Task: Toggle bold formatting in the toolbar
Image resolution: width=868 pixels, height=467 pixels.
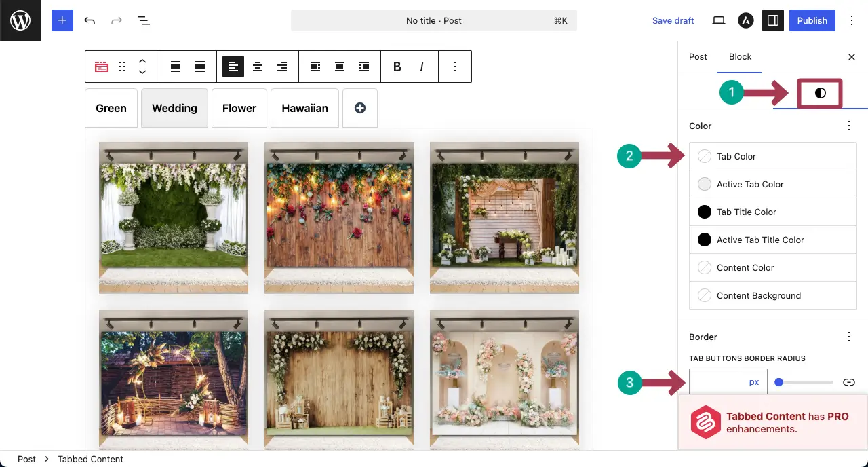Action: pos(397,67)
